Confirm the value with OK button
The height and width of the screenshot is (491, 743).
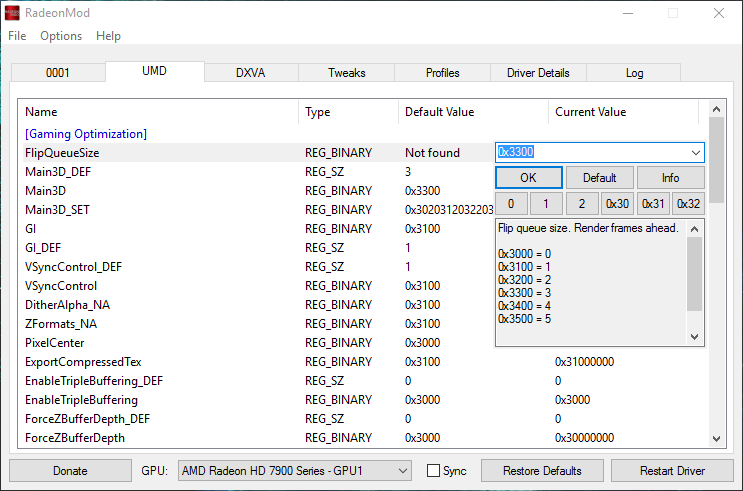pyautogui.click(x=529, y=178)
